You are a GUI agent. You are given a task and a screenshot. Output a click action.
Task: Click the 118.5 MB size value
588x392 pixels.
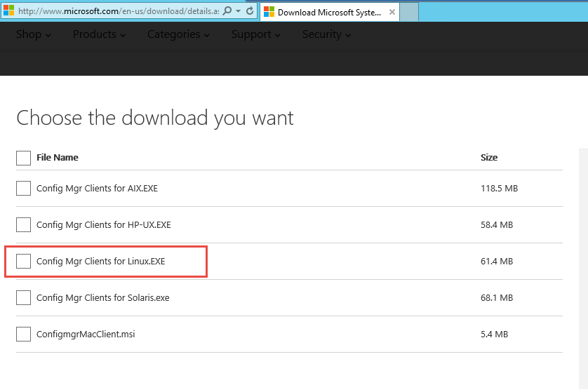pyautogui.click(x=499, y=188)
